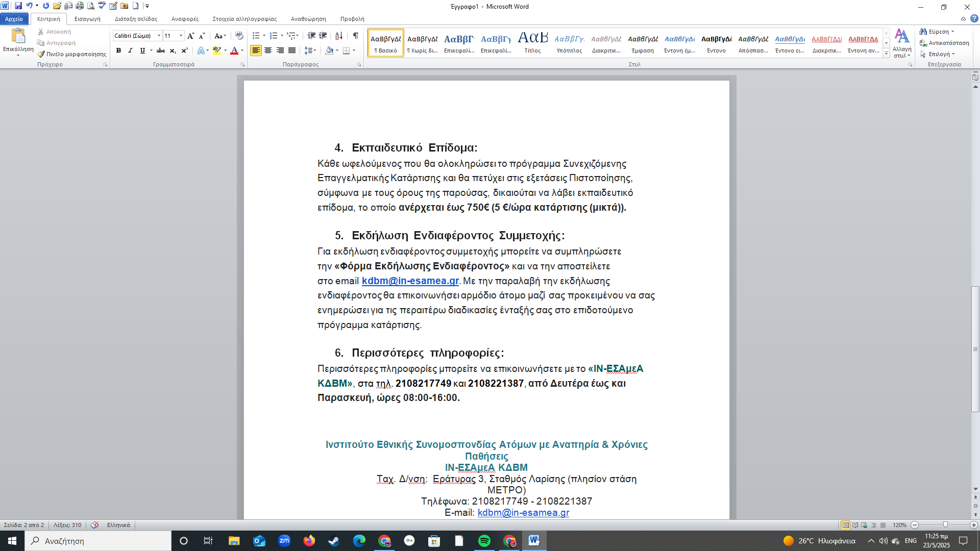The width and height of the screenshot is (980, 551).
Task: Open line spacing dropdown
Action: pos(310,51)
